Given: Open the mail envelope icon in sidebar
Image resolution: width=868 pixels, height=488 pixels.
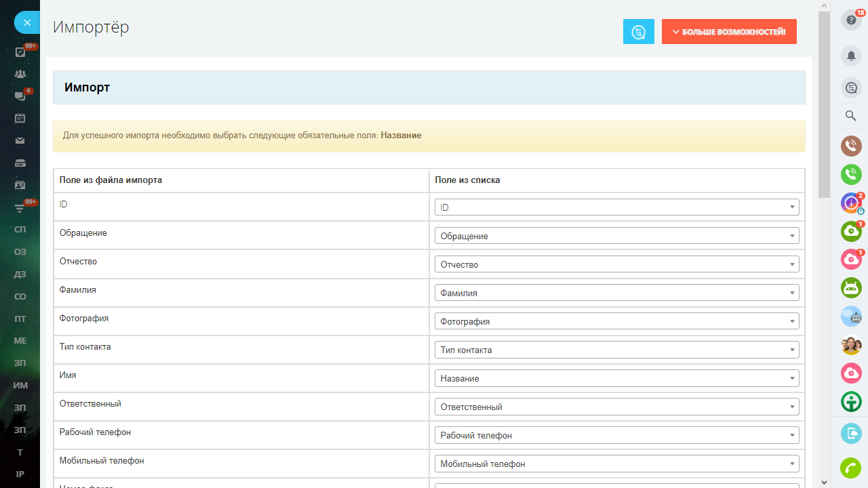Looking at the screenshot, I should pyautogui.click(x=20, y=140).
